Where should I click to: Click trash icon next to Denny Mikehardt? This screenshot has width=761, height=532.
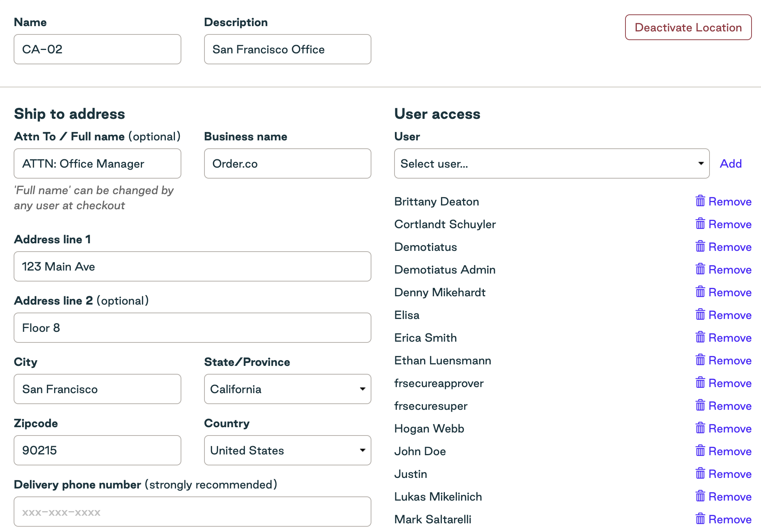700,292
